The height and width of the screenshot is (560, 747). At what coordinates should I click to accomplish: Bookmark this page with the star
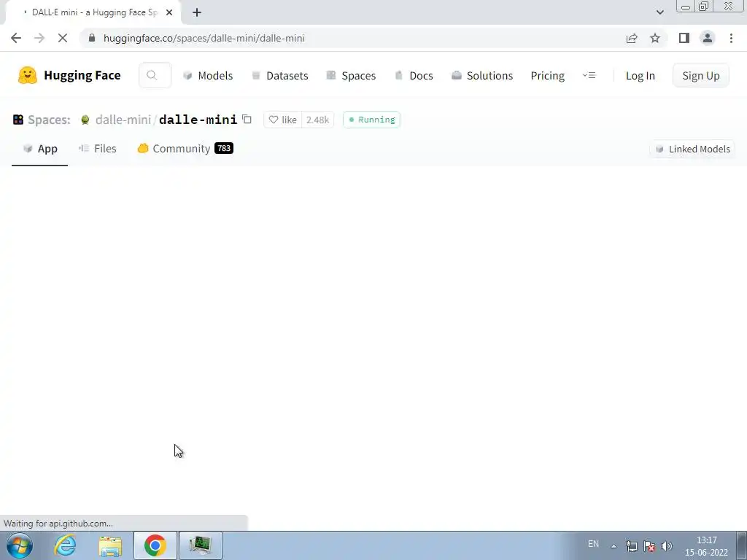pyautogui.click(x=655, y=38)
